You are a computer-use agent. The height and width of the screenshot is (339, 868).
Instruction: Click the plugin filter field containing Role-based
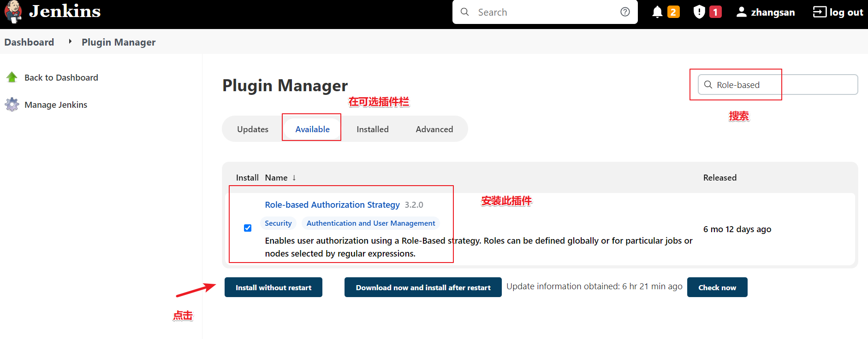[x=778, y=85]
